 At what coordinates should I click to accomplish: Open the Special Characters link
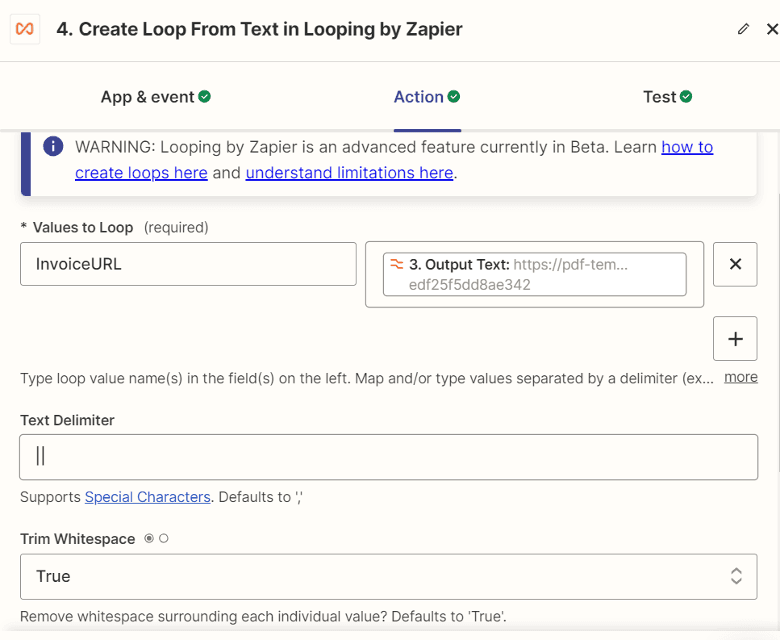pyautogui.click(x=148, y=497)
